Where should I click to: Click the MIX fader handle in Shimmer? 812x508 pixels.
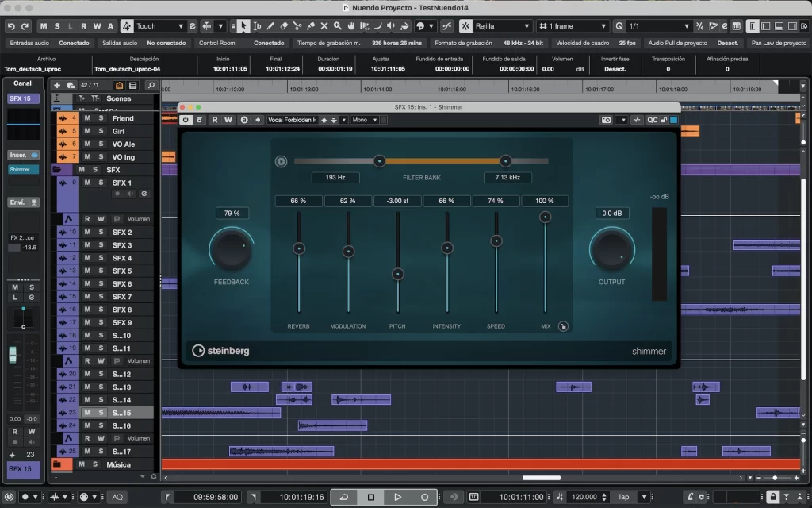[x=545, y=217]
